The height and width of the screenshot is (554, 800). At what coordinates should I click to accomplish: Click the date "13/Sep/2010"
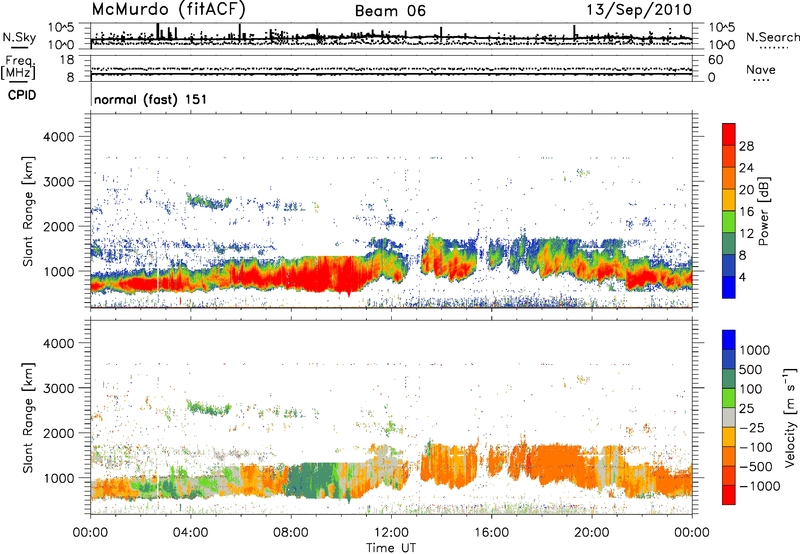pos(639,9)
